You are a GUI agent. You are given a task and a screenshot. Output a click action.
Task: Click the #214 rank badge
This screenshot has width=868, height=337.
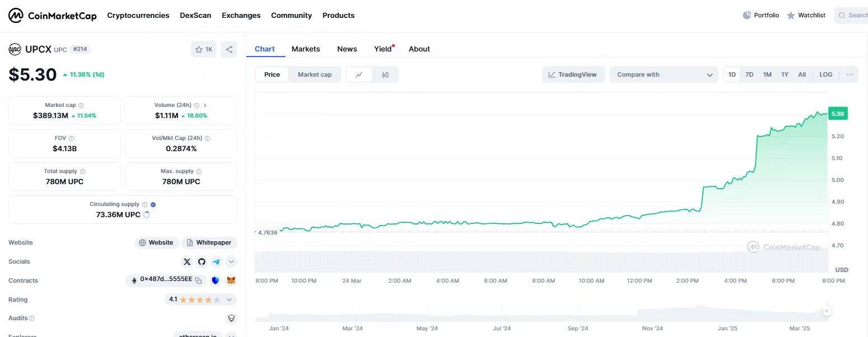81,49
